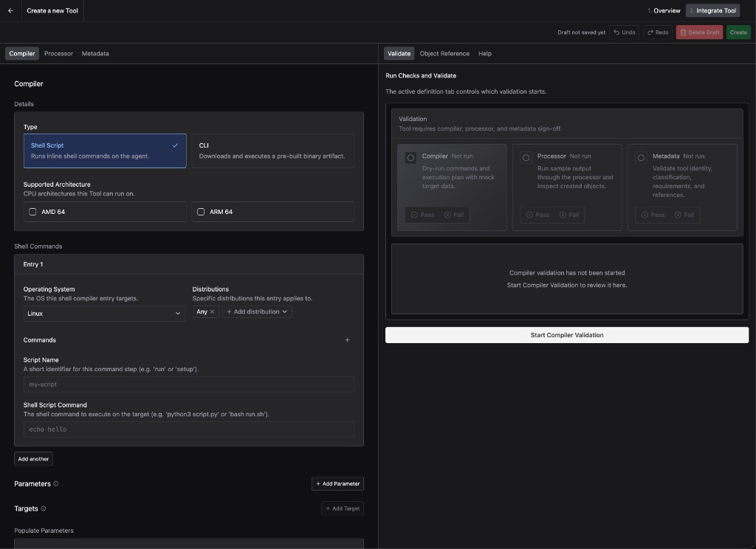The image size is (756, 549).
Task: Click the Processor validation status circle
Action: pyautogui.click(x=526, y=158)
